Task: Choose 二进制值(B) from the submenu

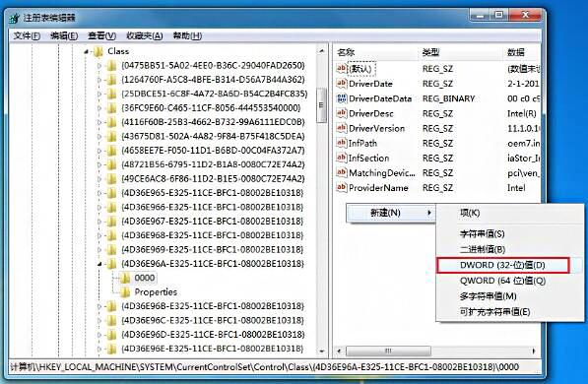Action: [510, 249]
